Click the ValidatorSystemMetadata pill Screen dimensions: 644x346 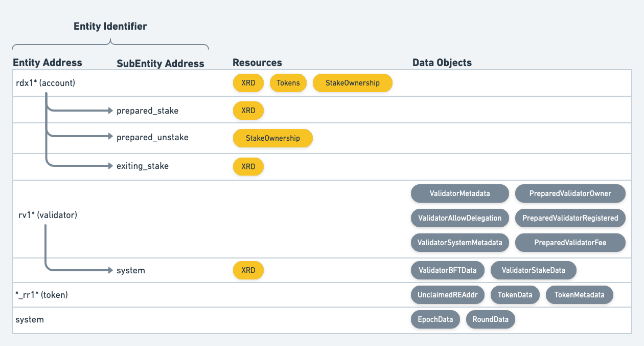[459, 243]
